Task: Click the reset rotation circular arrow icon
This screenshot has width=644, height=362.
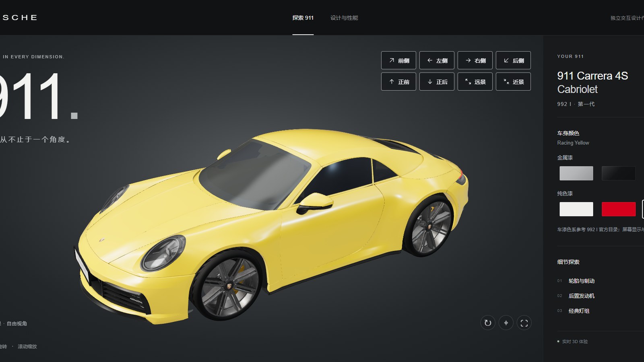Action: [x=488, y=323]
